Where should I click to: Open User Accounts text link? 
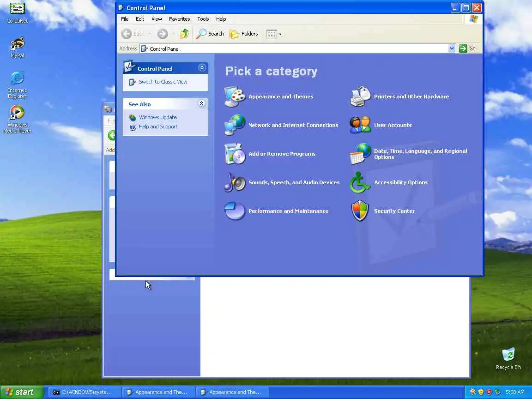(393, 125)
